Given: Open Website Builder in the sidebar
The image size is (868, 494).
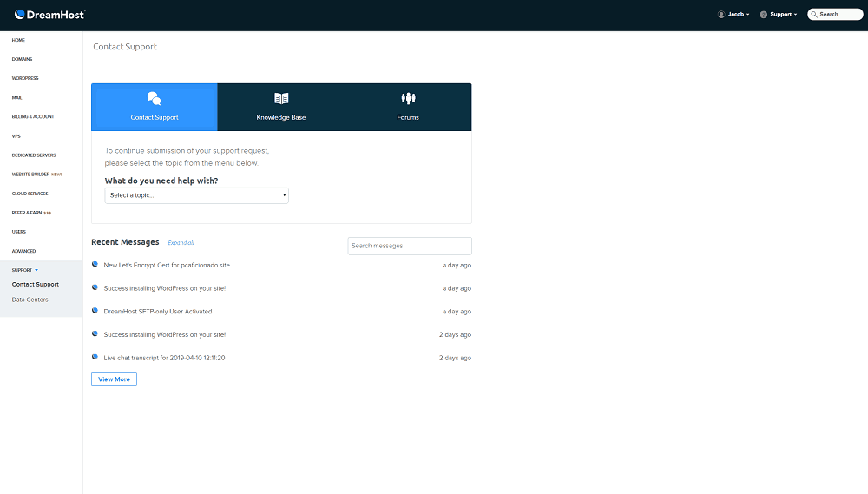Looking at the screenshot, I should [x=36, y=175].
